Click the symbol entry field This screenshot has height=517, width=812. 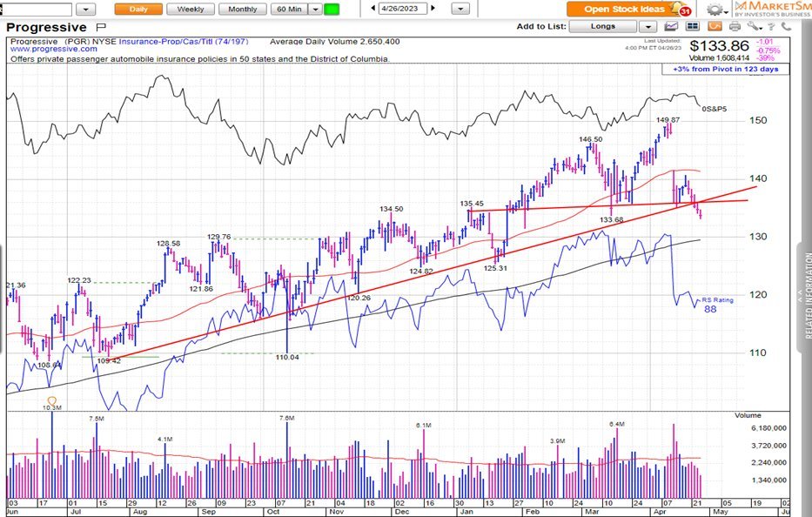pyautogui.click(x=37, y=9)
